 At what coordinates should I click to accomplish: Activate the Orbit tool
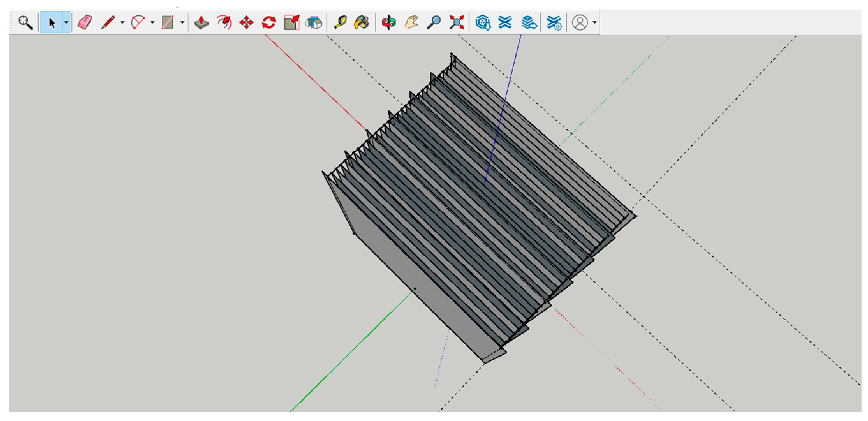coord(388,23)
